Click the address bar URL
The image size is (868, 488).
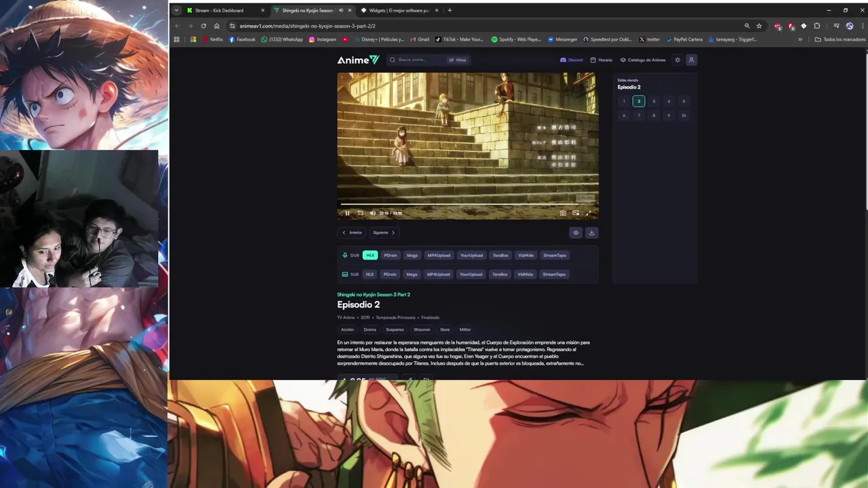coord(307,26)
